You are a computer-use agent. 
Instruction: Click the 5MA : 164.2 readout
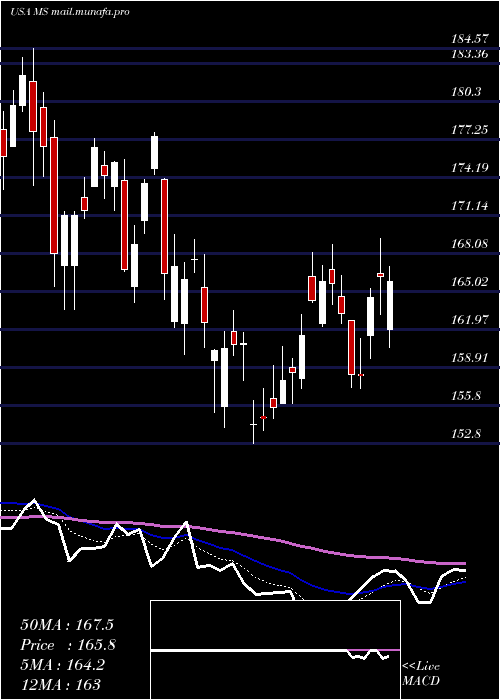tap(62, 665)
